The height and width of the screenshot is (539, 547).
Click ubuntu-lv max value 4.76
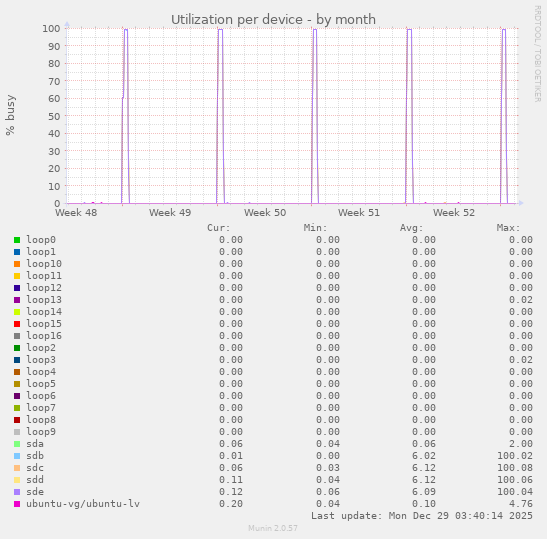click(x=521, y=504)
